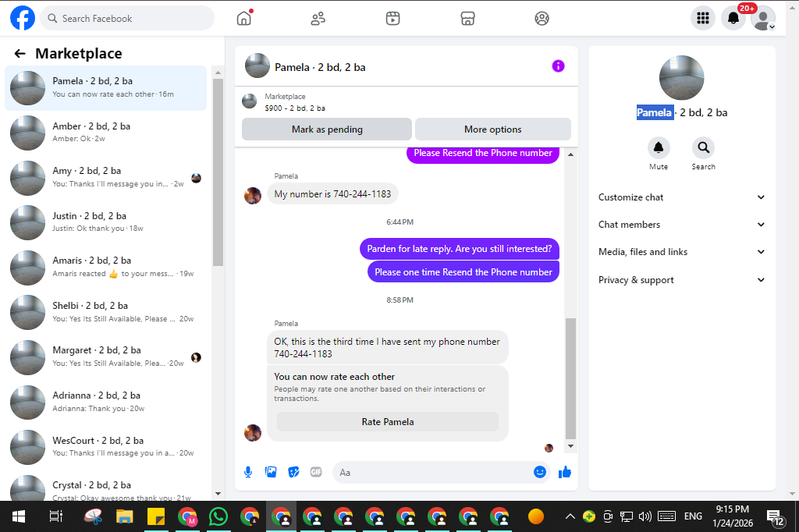Image resolution: width=799 pixels, height=532 pixels.
Task: Choose a sticker
Action: coord(293,473)
